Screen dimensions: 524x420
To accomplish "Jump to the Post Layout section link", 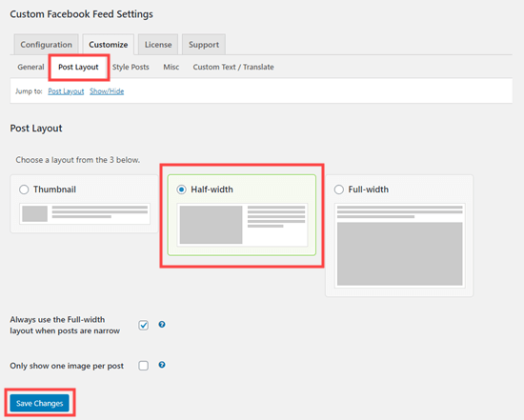I will (x=66, y=91).
